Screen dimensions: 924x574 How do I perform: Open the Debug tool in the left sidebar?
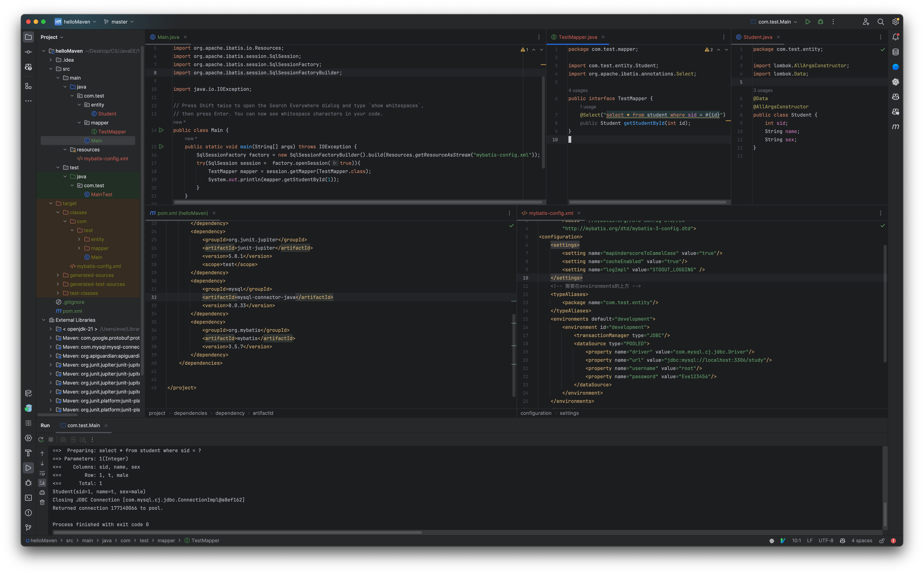(28, 482)
